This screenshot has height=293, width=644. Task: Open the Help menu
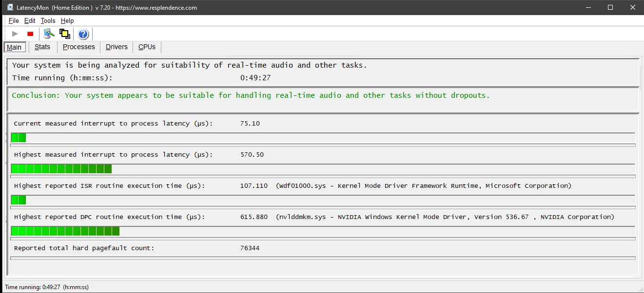coord(67,21)
